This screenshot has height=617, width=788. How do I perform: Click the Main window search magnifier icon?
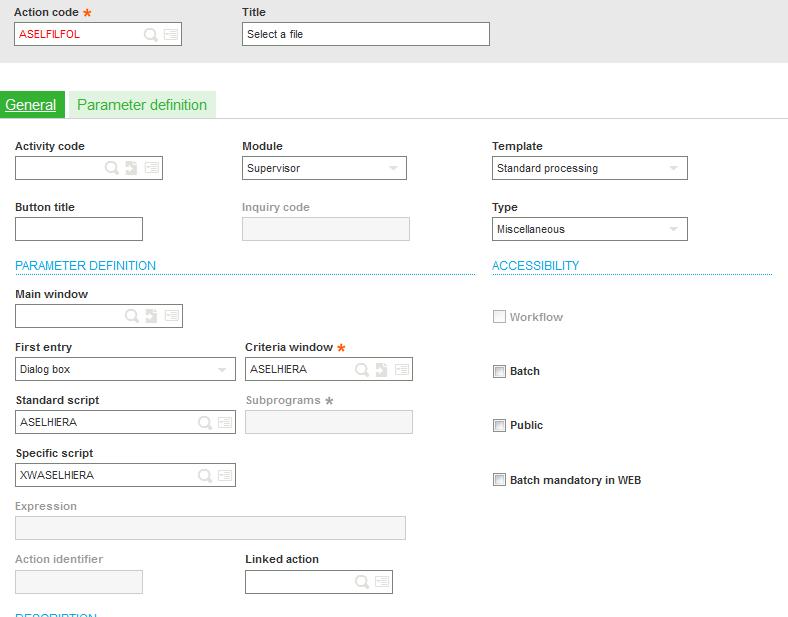131,316
